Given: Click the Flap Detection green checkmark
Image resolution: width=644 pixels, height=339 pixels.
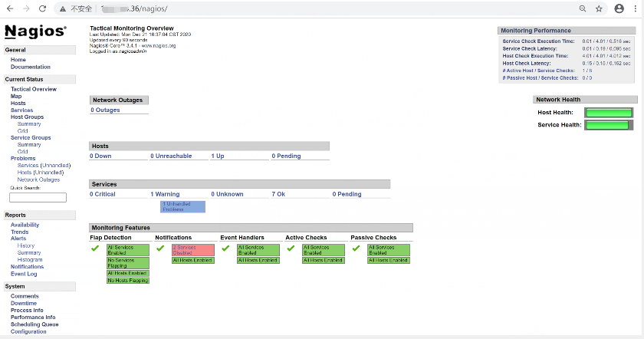Looking at the screenshot, I should 95,248.
